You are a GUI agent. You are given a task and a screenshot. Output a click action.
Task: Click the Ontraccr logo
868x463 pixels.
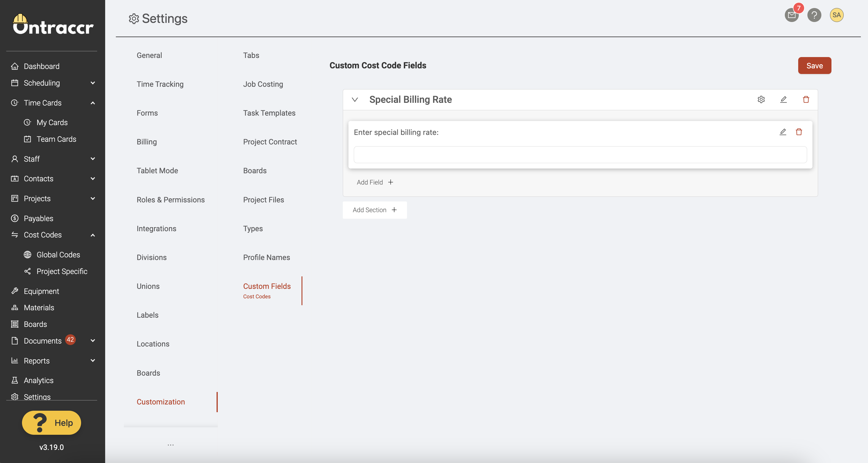pos(53,24)
